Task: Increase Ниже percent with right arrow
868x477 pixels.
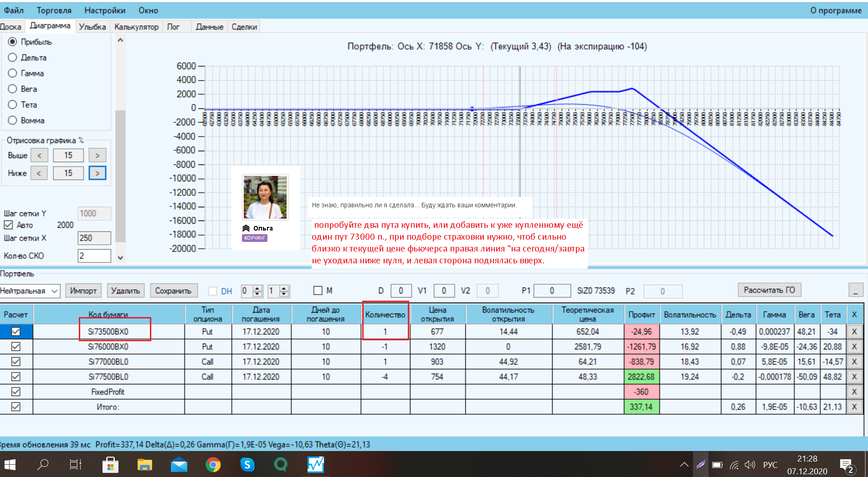Action: pyautogui.click(x=97, y=173)
